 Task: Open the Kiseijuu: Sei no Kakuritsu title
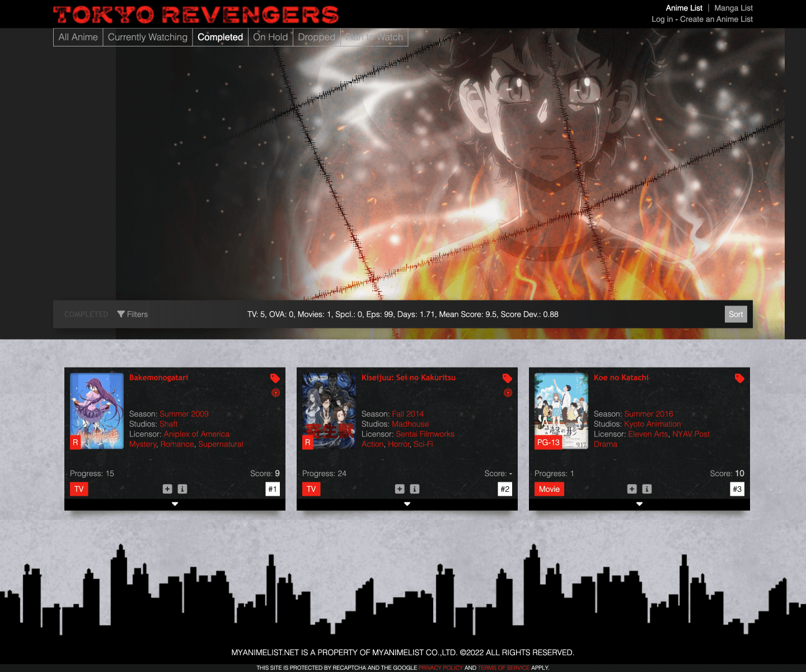(409, 378)
